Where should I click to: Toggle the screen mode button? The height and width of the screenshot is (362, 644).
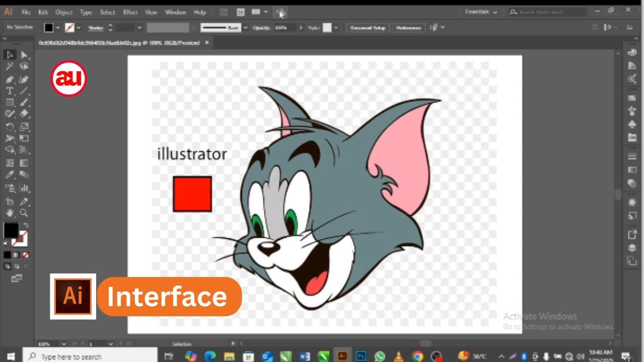17,278
